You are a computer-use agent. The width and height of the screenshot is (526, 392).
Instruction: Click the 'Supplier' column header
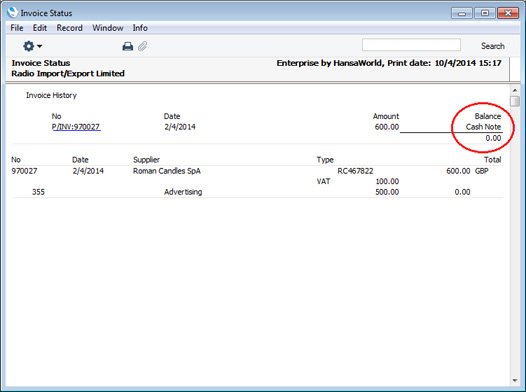146,160
